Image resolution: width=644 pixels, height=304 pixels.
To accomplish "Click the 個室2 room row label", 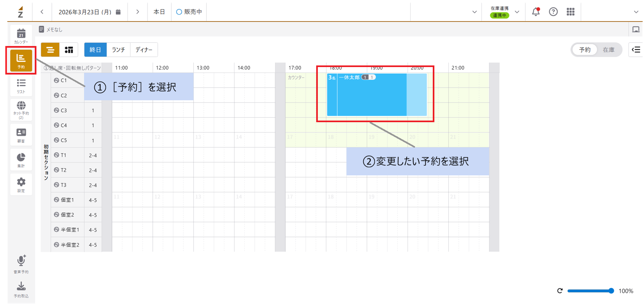I will click(x=67, y=215).
